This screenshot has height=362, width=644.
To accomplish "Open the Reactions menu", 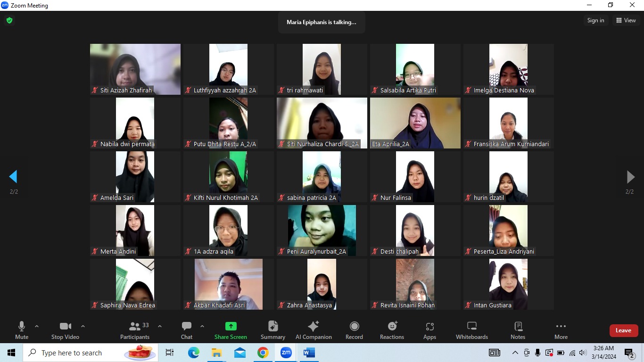I will (x=392, y=330).
